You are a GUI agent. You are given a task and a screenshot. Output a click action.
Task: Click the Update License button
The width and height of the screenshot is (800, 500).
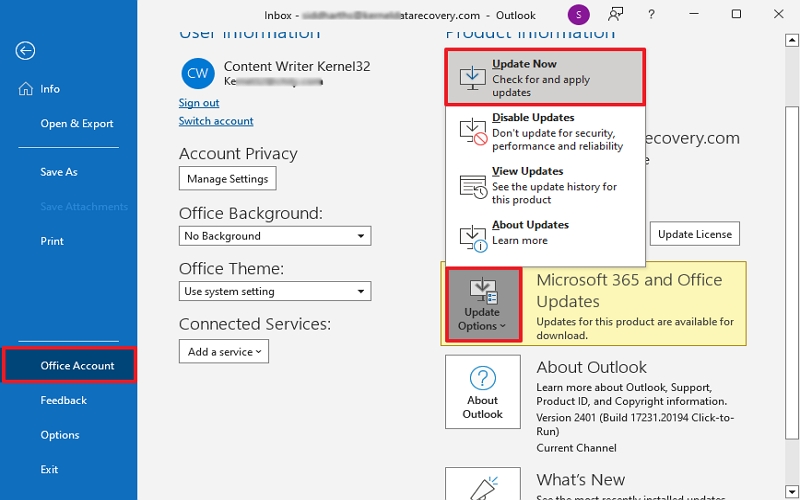(695, 234)
